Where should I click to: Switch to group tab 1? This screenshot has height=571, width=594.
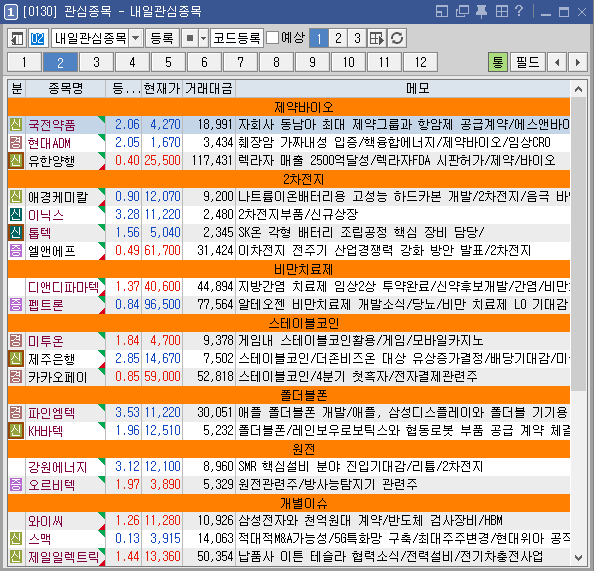pyautogui.click(x=24, y=62)
